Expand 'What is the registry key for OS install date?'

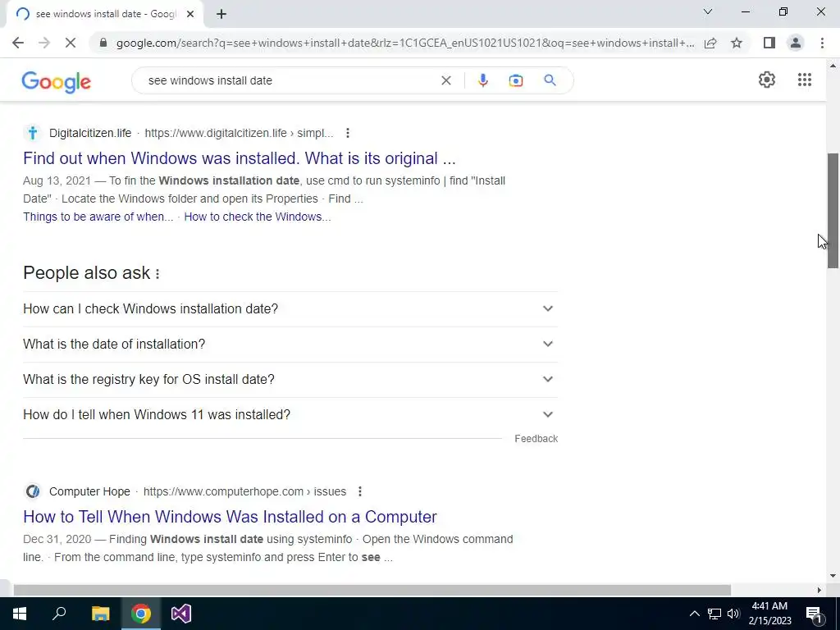click(x=290, y=379)
